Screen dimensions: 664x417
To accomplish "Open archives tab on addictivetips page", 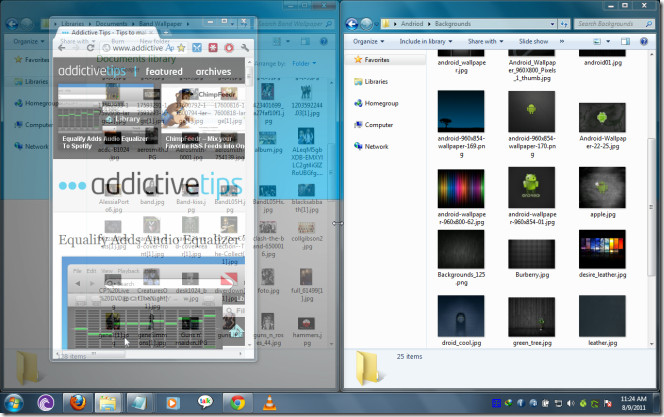I will pyautogui.click(x=213, y=72).
